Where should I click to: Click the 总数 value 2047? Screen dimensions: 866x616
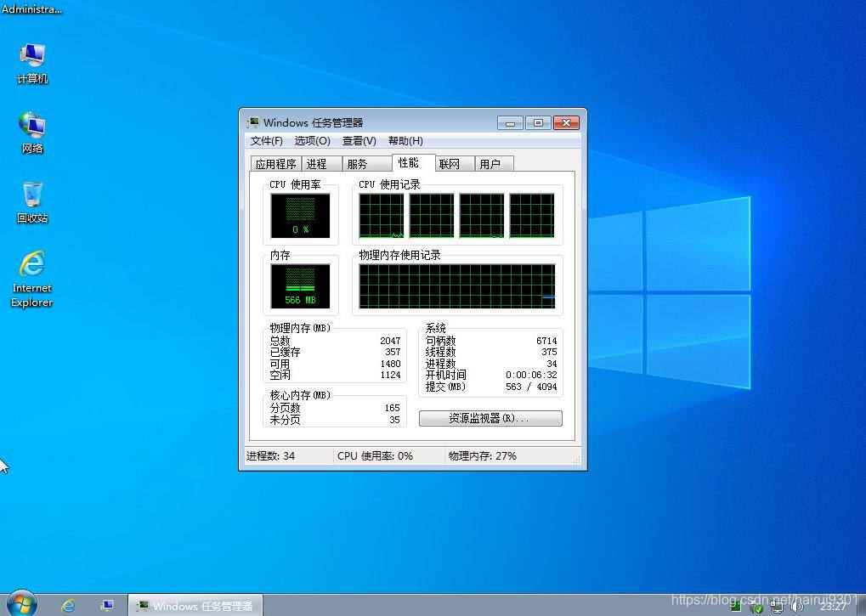[390, 341]
